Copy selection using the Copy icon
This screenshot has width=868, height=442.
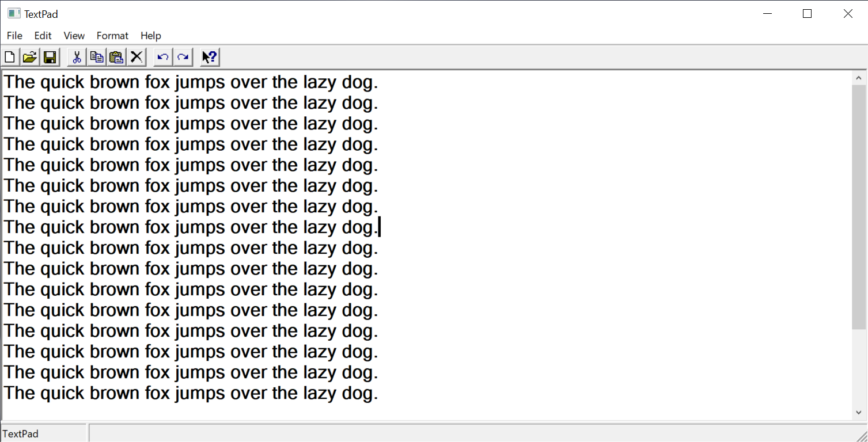pos(97,57)
